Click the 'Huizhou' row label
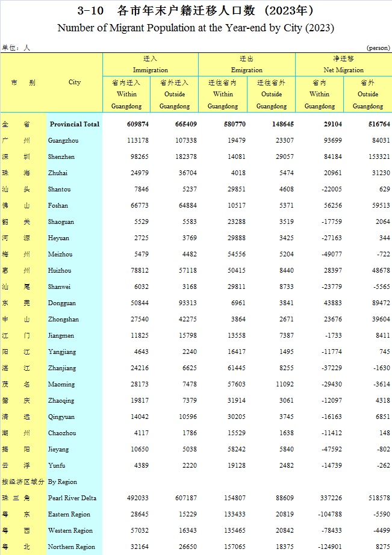This screenshot has height=555, width=392. pyautogui.click(x=60, y=271)
